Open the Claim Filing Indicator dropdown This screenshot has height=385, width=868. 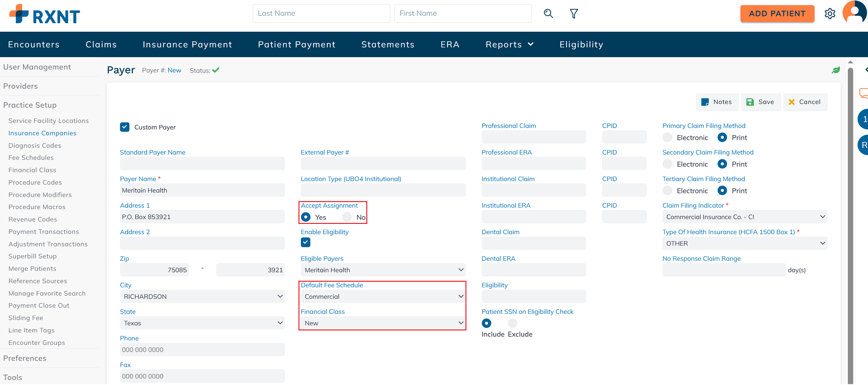[x=744, y=217]
